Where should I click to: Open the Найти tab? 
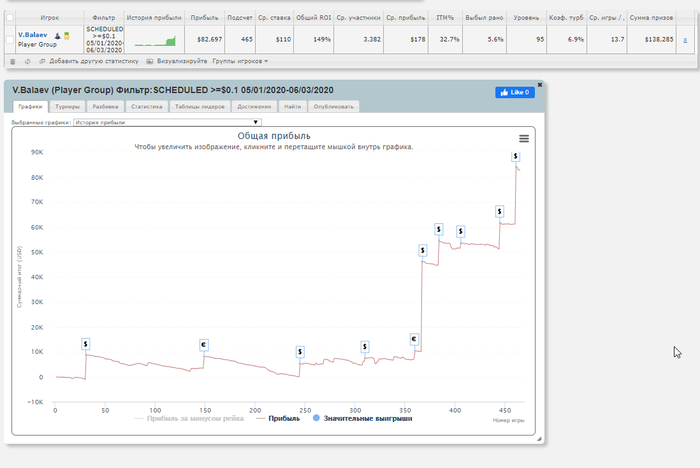(x=292, y=107)
